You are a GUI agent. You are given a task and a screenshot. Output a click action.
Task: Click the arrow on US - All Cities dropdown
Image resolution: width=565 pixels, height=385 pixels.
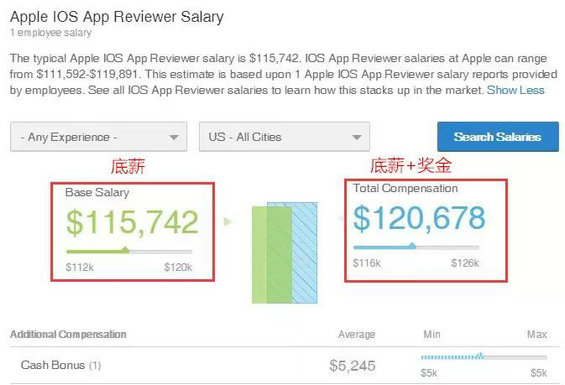pyautogui.click(x=357, y=137)
